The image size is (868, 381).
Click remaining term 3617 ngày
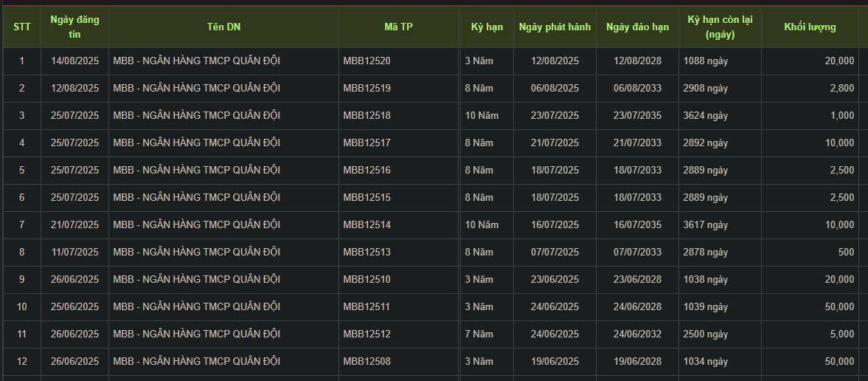click(705, 224)
